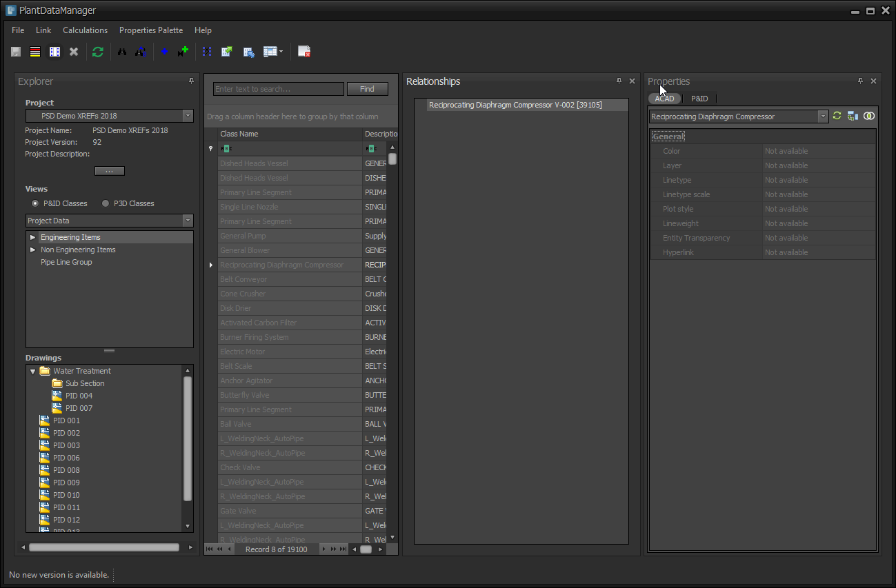
Task: Switch to the P&ID properties tab
Action: [x=699, y=99]
